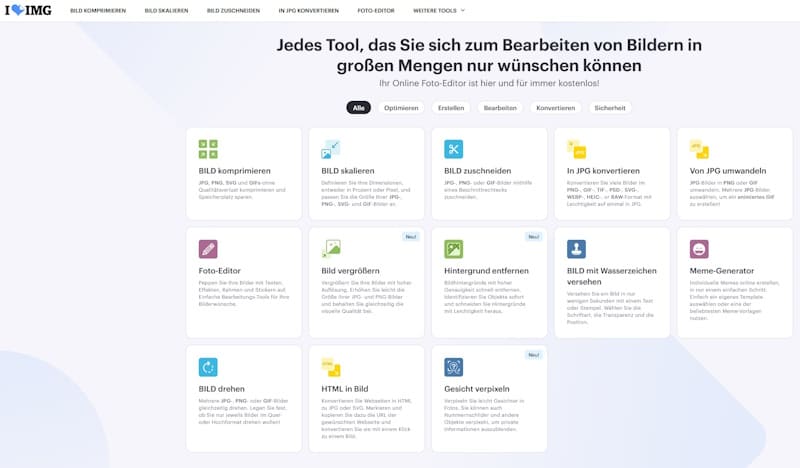This screenshot has width=800, height=468.
Task: Open the Bild vergrößern card title
Action: click(x=351, y=271)
